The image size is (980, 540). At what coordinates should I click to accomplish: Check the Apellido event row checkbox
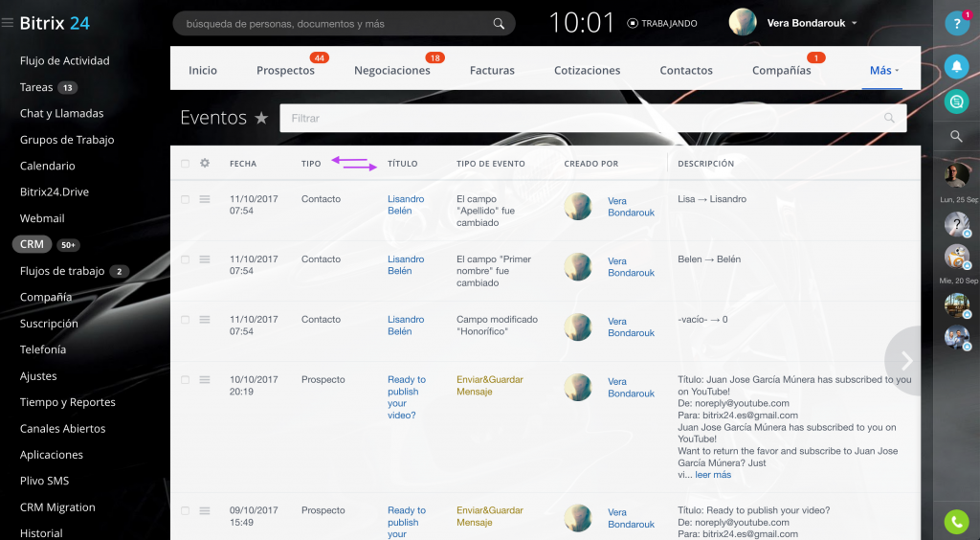click(x=185, y=199)
